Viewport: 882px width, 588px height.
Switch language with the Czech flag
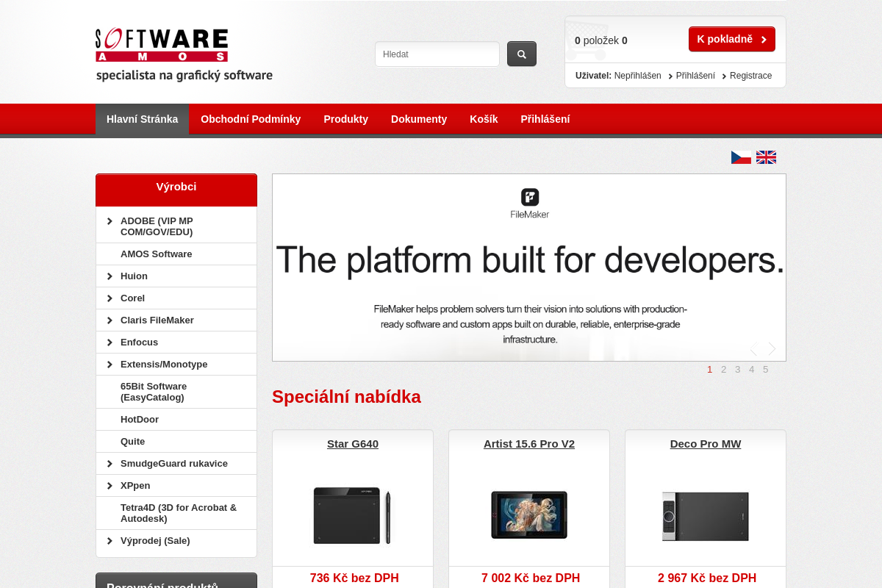(x=741, y=157)
